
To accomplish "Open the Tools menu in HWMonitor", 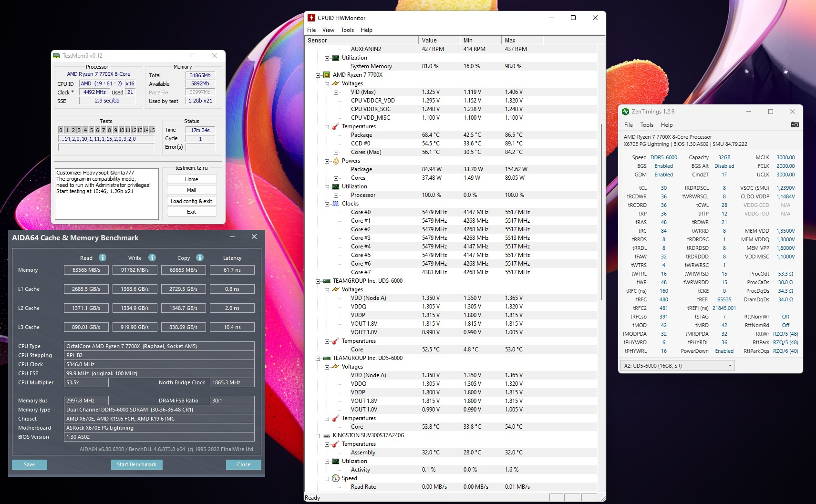I will [x=347, y=30].
